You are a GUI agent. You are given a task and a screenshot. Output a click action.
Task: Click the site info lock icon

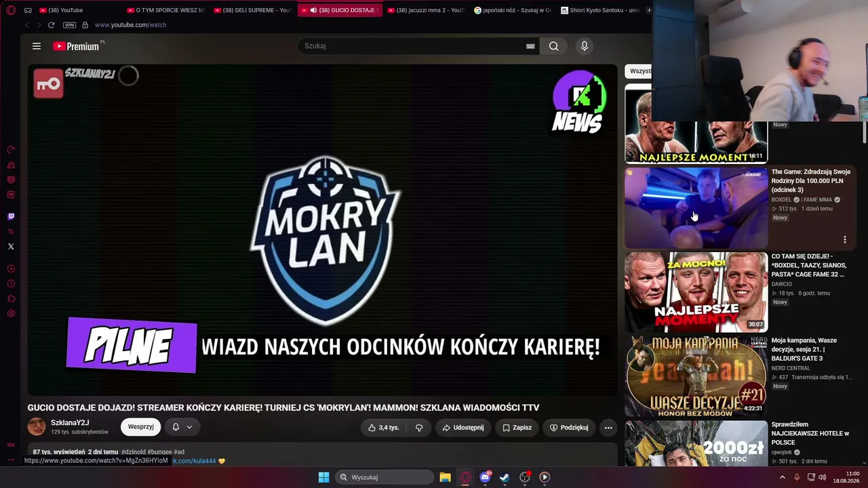point(85,25)
